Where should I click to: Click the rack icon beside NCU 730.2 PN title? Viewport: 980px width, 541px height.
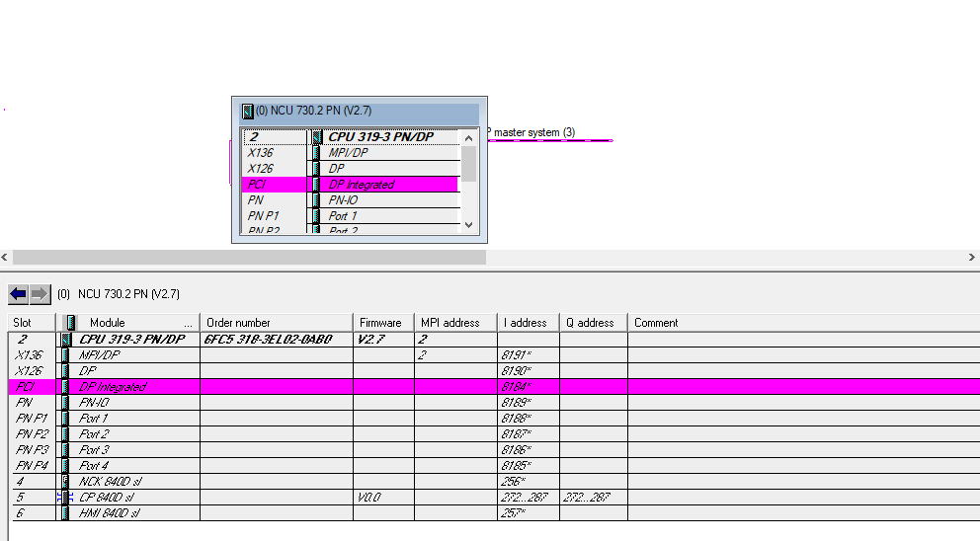tap(248, 112)
